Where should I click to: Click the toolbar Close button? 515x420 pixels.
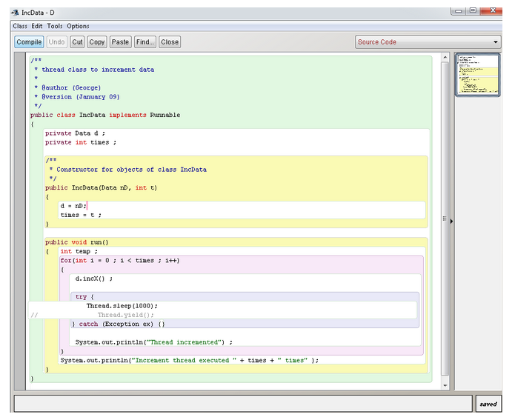170,42
